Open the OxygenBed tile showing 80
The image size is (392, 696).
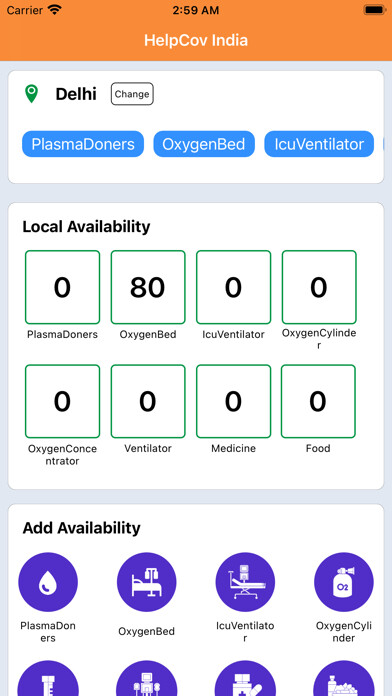[x=148, y=287]
